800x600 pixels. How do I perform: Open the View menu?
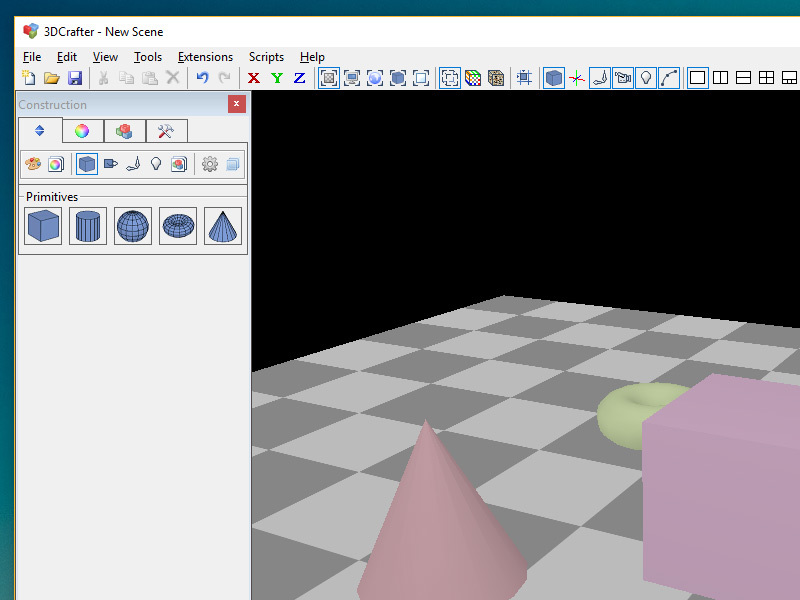(x=105, y=57)
